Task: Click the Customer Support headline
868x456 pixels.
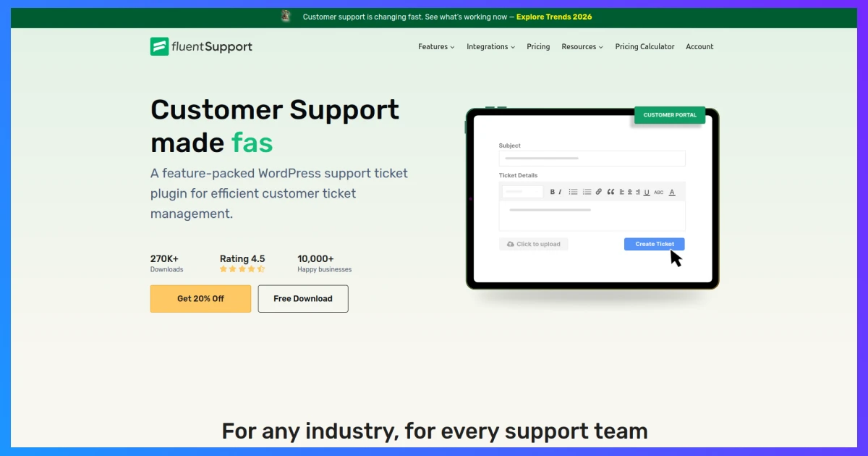Action: 275,109
